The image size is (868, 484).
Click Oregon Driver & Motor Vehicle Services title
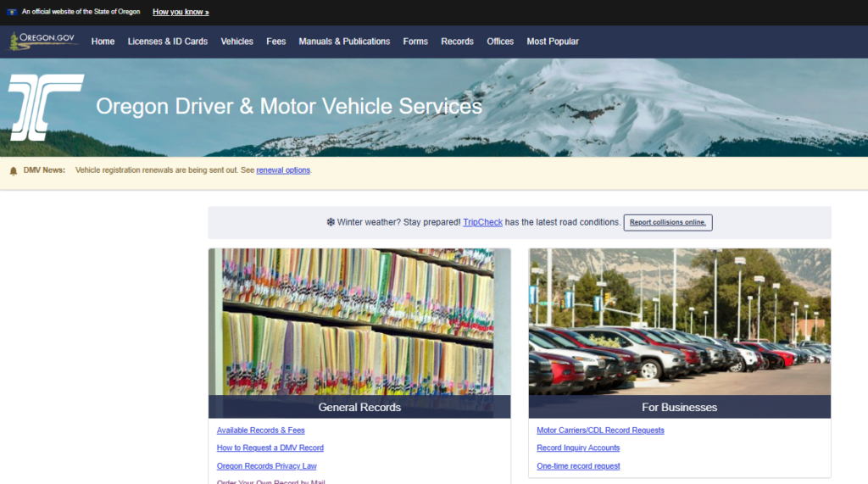(x=288, y=107)
